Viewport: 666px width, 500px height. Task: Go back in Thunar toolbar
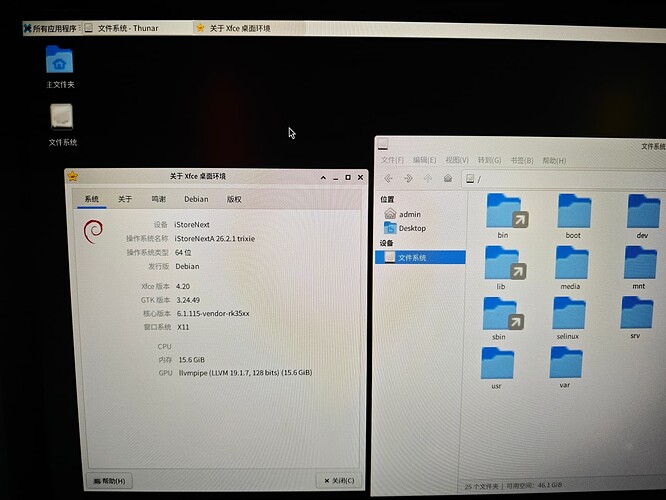pos(388,178)
